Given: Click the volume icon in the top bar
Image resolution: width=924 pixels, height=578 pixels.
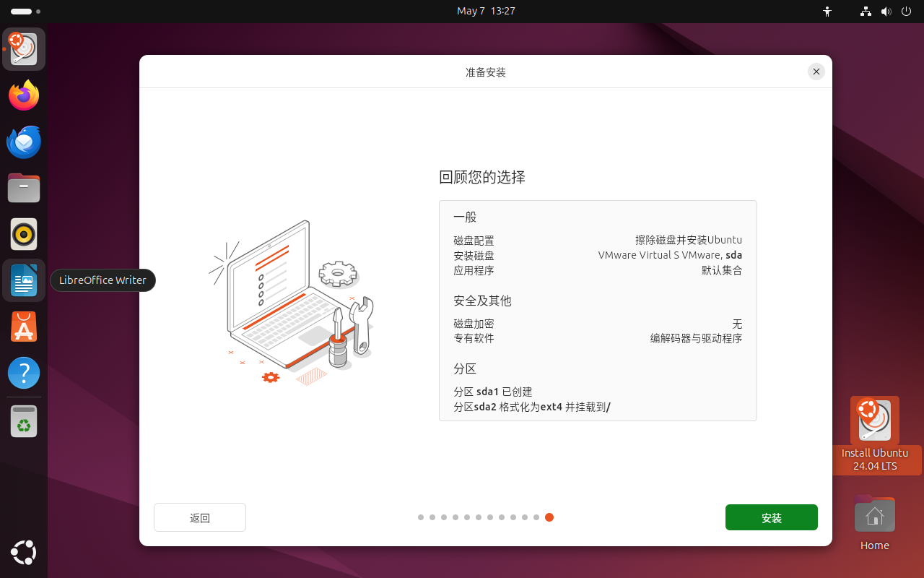Looking at the screenshot, I should click(886, 11).
